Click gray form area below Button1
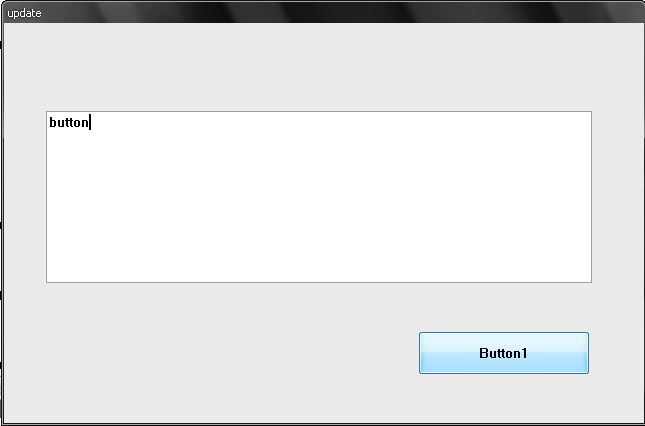Viewport: 645px width, 426px height. click(503, 398)
